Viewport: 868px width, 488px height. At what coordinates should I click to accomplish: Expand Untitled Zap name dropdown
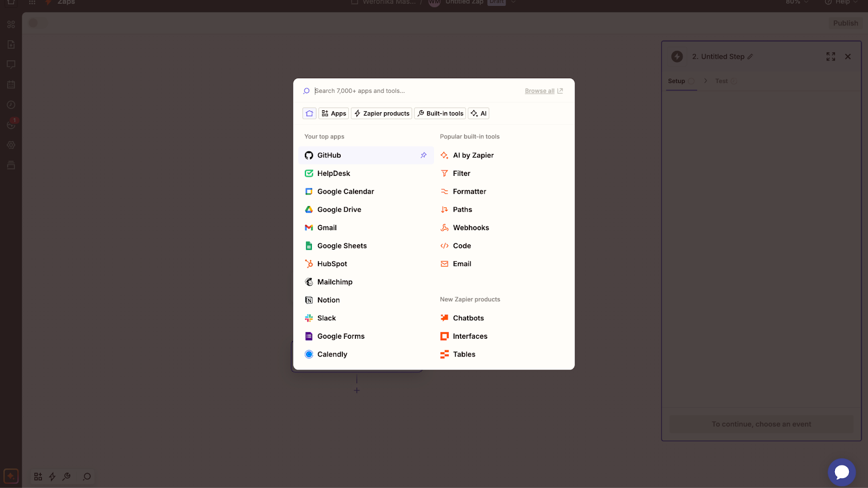pyautogui.click(x=513, y=2)
